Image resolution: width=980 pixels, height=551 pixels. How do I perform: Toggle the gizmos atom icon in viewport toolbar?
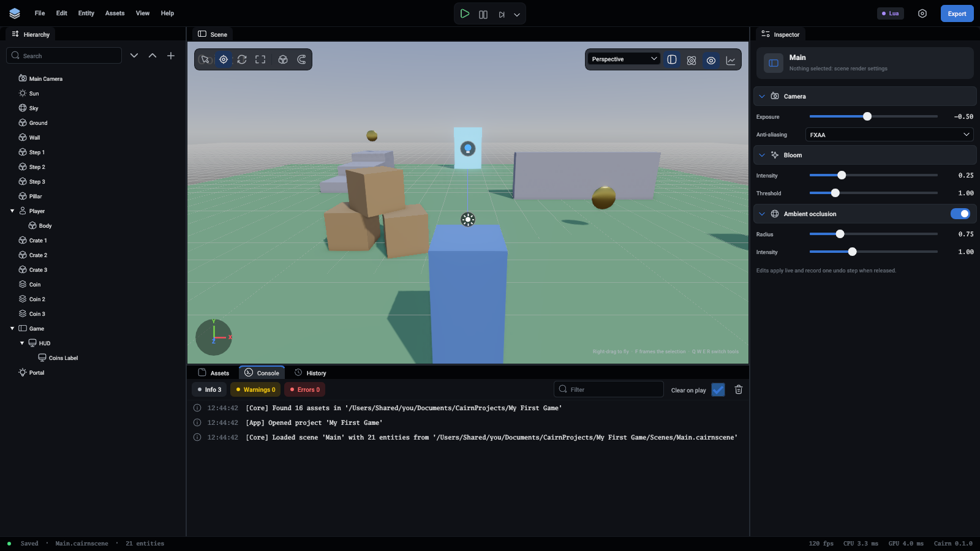coord(692,60)
